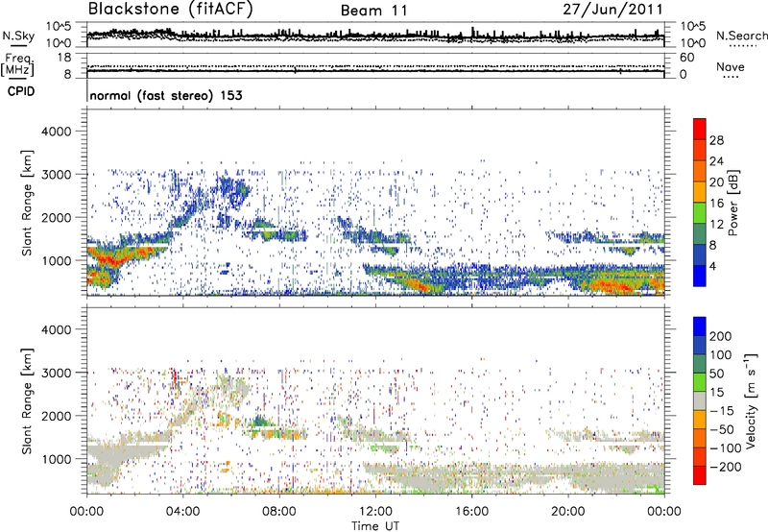This screenshot has height=532, width=768.
Task: Click the '28' power colorbar tick
Action: [716, 140]
